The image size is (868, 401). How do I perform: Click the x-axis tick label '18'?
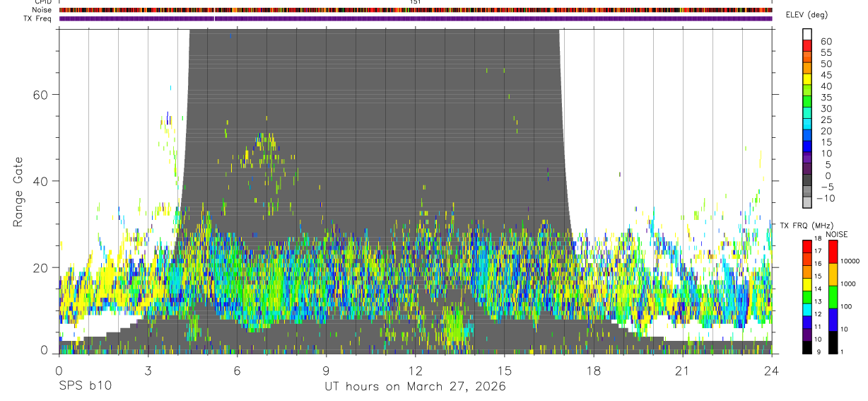pyautogui.click(x=593, y=370)
